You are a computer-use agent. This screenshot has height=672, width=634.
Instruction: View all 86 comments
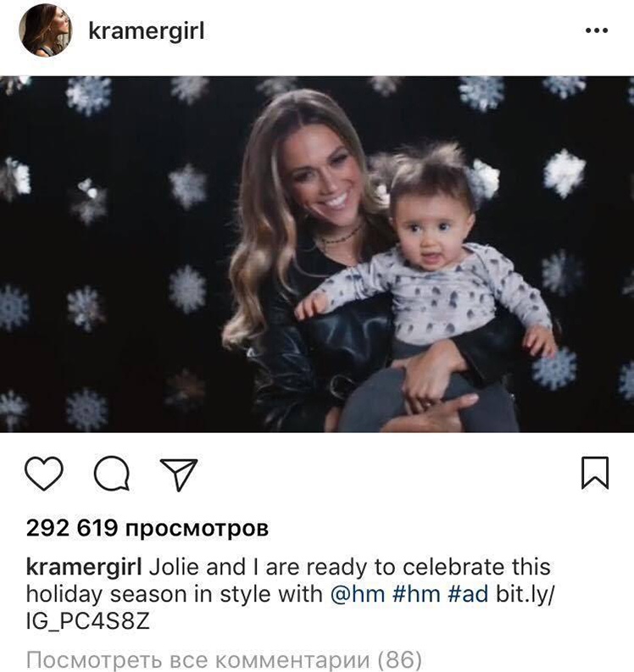pos(224,660)
